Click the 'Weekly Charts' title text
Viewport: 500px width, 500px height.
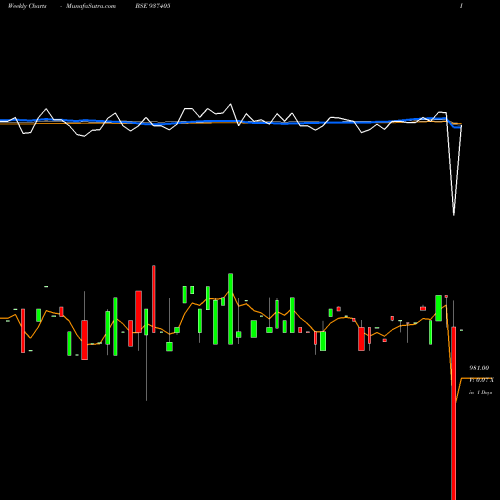[x=27, y=6]
